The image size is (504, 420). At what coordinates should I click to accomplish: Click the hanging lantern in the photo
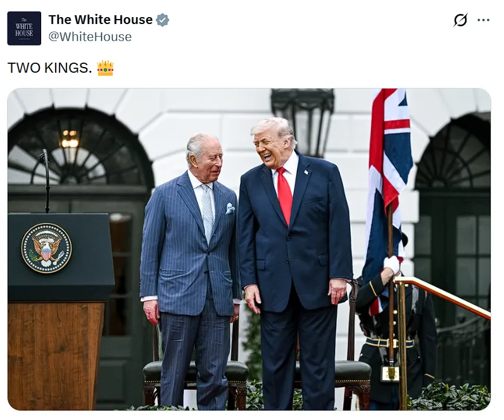[x=303, y=122]
